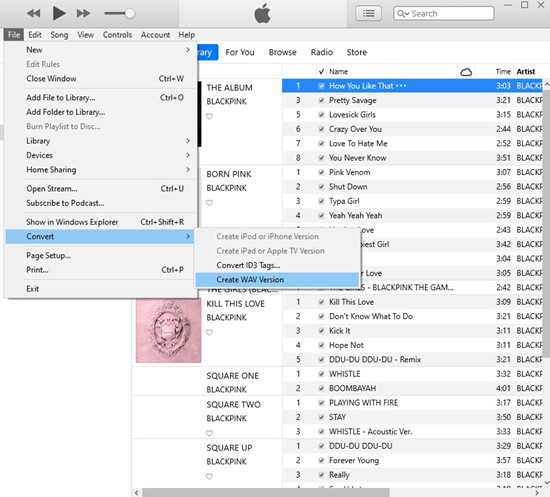Viewport: 550px width, 497px height.
Task: Click the search magnifier dropdown icon
Action: pos(403,14)
